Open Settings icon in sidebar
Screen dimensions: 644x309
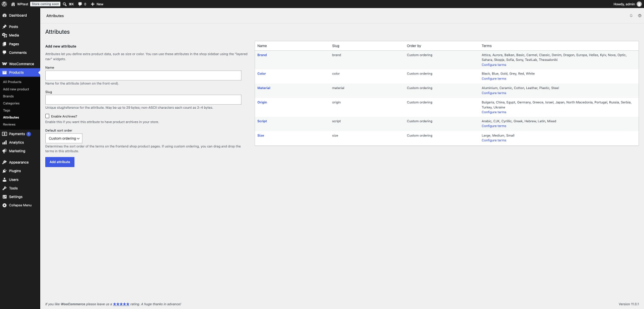5,196
